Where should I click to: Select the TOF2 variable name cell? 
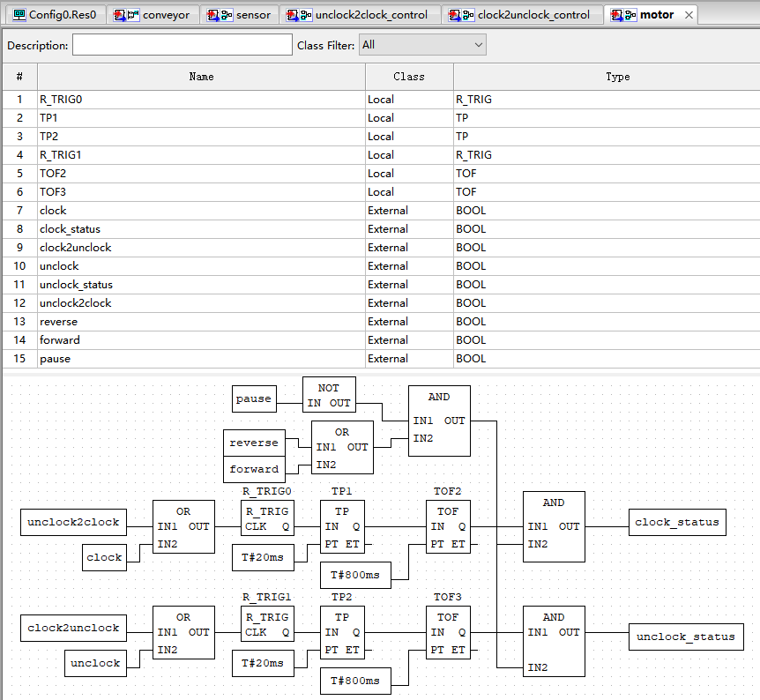(x=201, y=173)
